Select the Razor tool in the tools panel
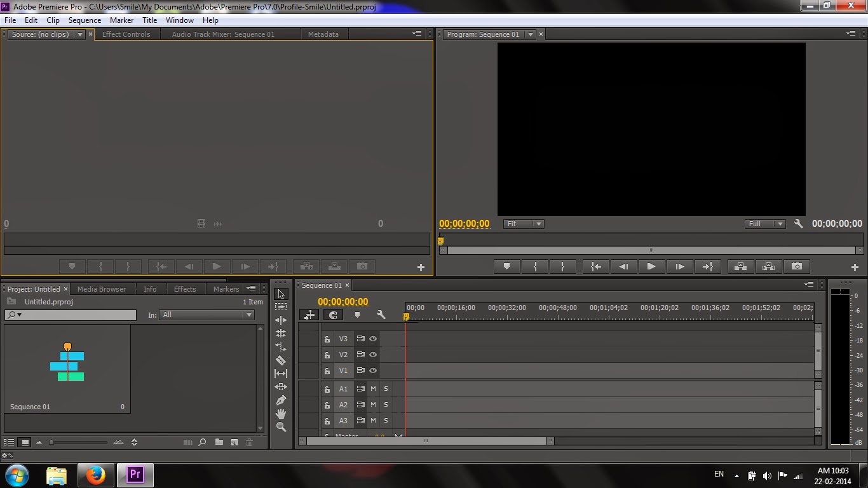The height and width of the screenshot is (488, 868). [281, 360]
